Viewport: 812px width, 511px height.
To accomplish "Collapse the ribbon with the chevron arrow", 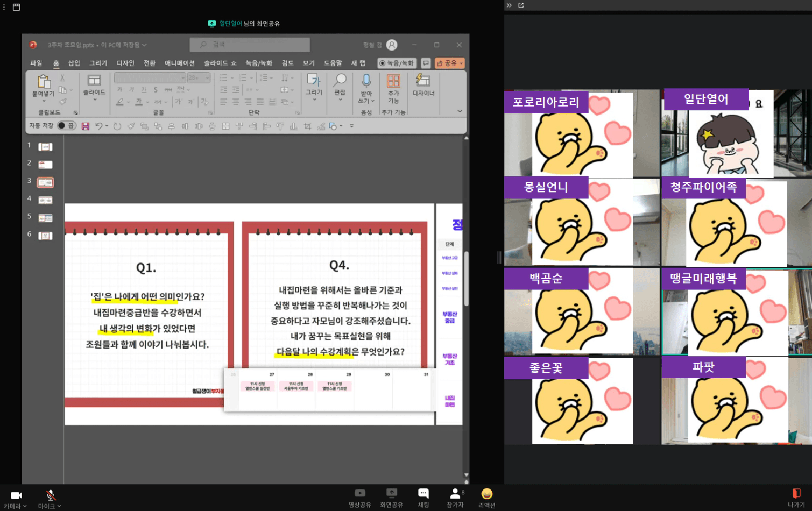I will coord(460,111).
